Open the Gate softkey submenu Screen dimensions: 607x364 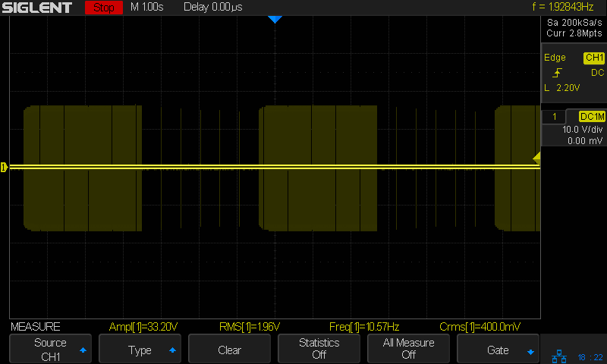[498, 349]
